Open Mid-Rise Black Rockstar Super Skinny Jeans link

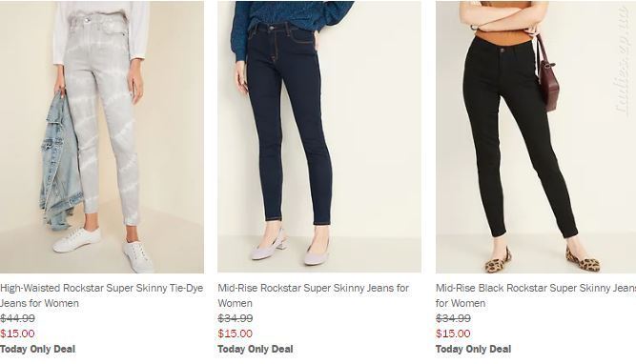[536, 295]
